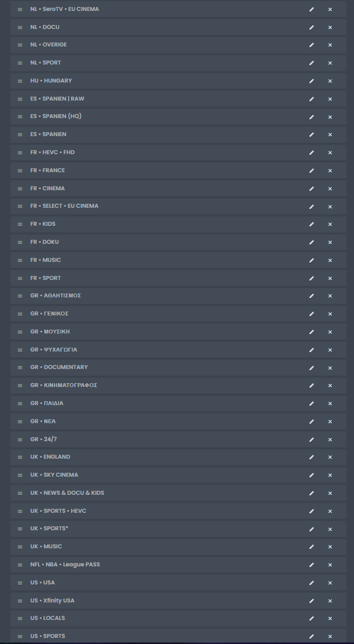Edit the FR • KIDS category

(311, 224)
